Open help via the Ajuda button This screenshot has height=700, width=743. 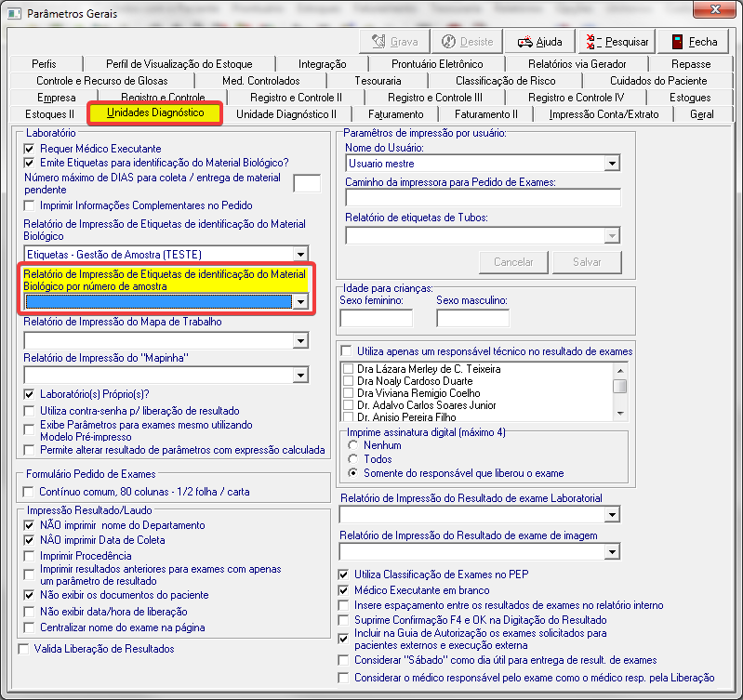540,42
